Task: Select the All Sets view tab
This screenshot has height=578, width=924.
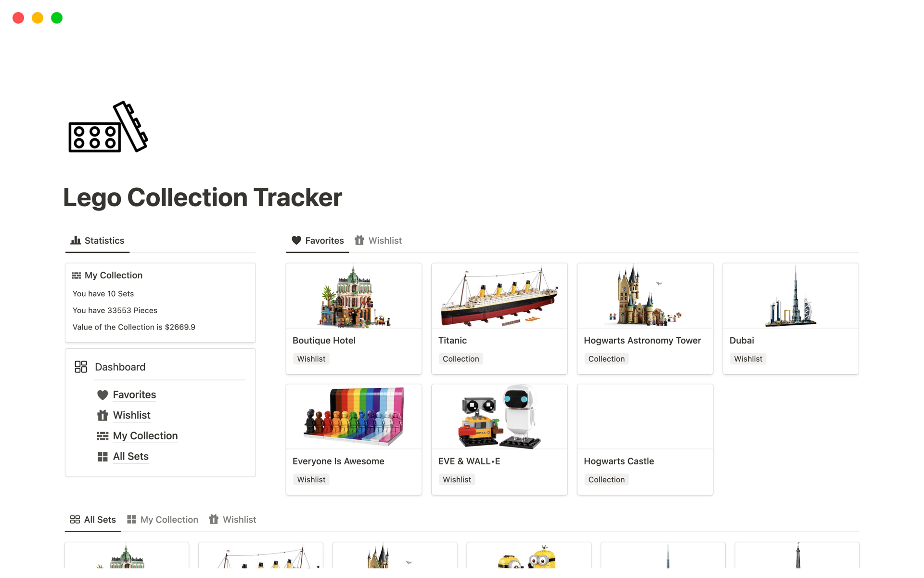Action: pyautogui.click(x=99, y=519)
